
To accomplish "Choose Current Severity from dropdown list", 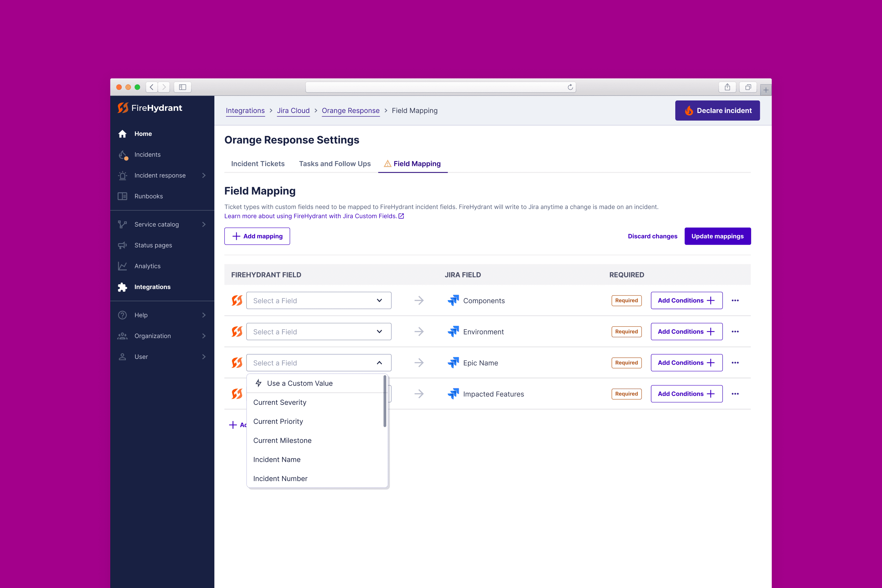I will pos(280,402).
